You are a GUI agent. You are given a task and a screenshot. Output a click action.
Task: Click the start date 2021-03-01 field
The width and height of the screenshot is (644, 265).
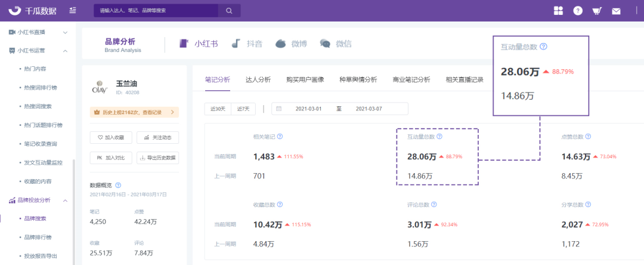pyautogui.click(x=308, y=109)
